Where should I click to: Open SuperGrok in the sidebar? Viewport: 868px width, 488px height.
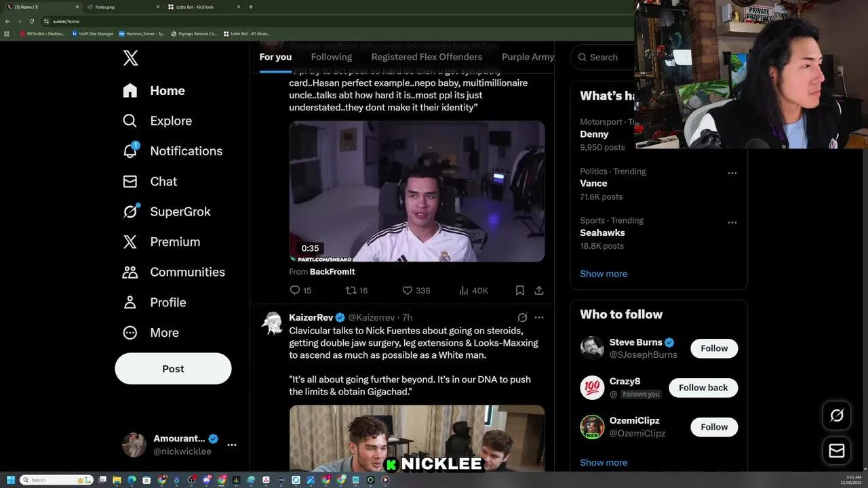pyautogui.click(x=167, y=211)
